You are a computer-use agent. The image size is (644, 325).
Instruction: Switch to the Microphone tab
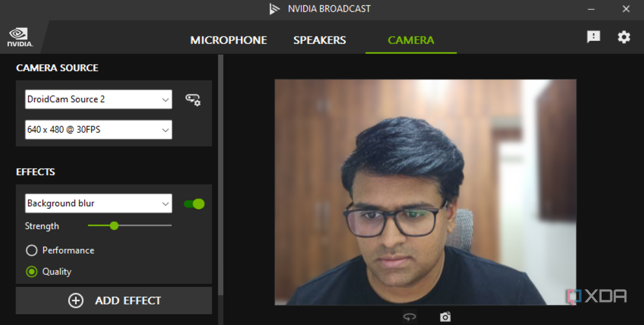(229, 40)
